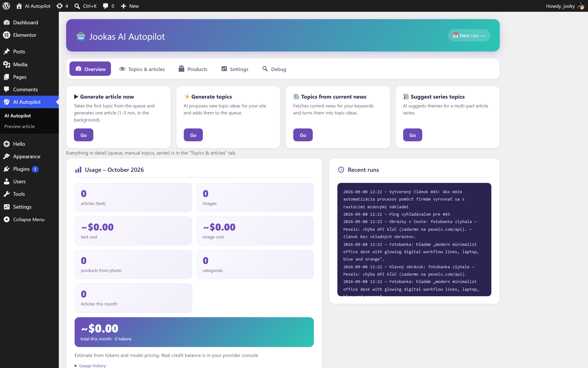Click the Next run calendar pill
This screenshot has height=368, width=588.
pyautogui.click(x=469, y=36)
